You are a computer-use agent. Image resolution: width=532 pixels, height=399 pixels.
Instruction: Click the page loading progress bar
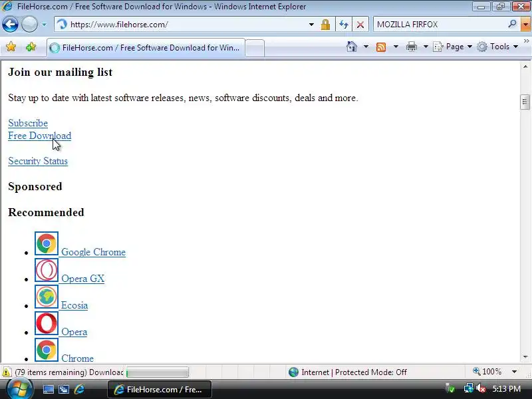pyautogui.click(x=158, y=372)
